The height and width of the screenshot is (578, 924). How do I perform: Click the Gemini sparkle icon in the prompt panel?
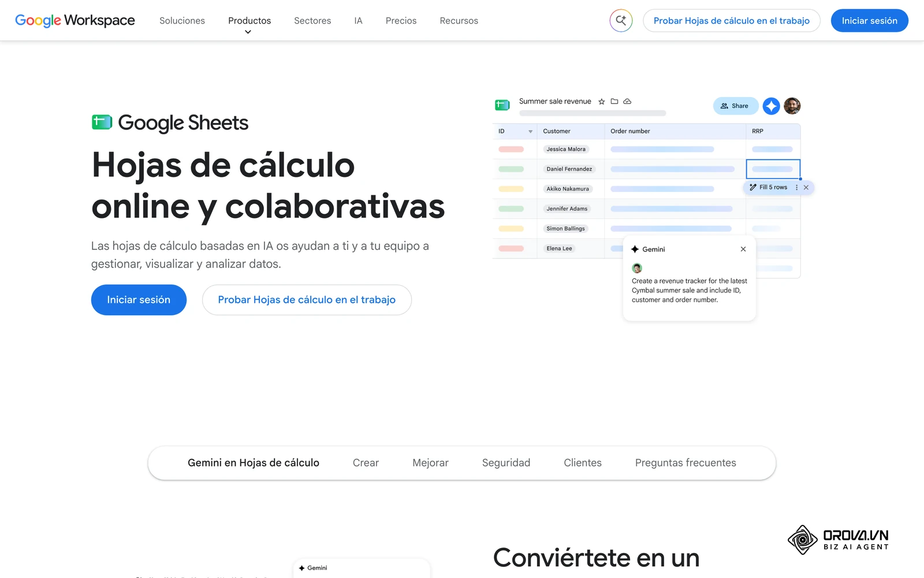pos(635,249)
